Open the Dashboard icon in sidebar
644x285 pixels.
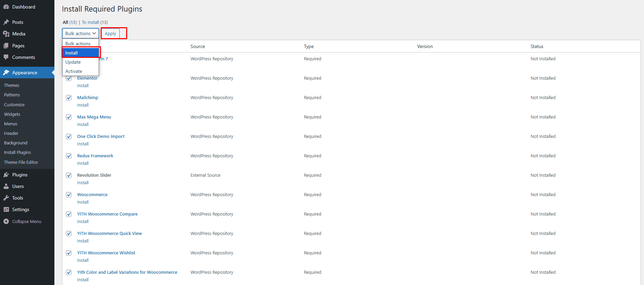[6, 7]
